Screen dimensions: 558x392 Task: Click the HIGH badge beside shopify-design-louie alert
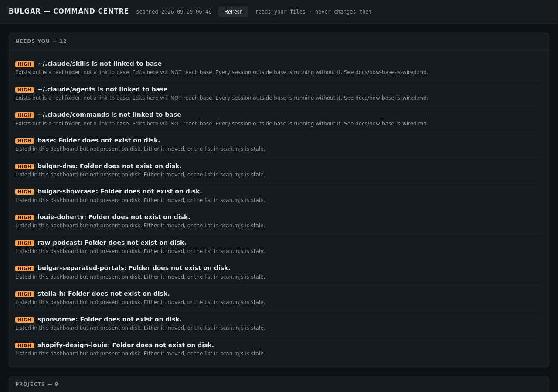point(24,345)
